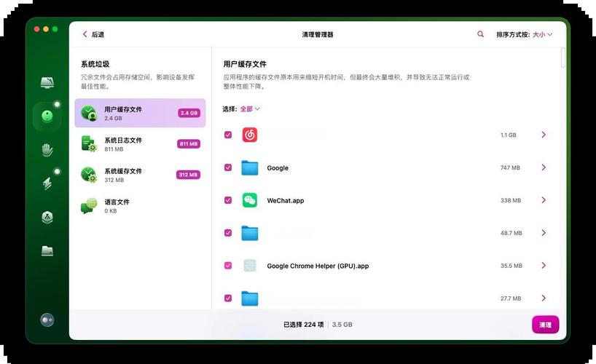
Task: Click the WeChat.app green icon
Action: click(250, 200)
